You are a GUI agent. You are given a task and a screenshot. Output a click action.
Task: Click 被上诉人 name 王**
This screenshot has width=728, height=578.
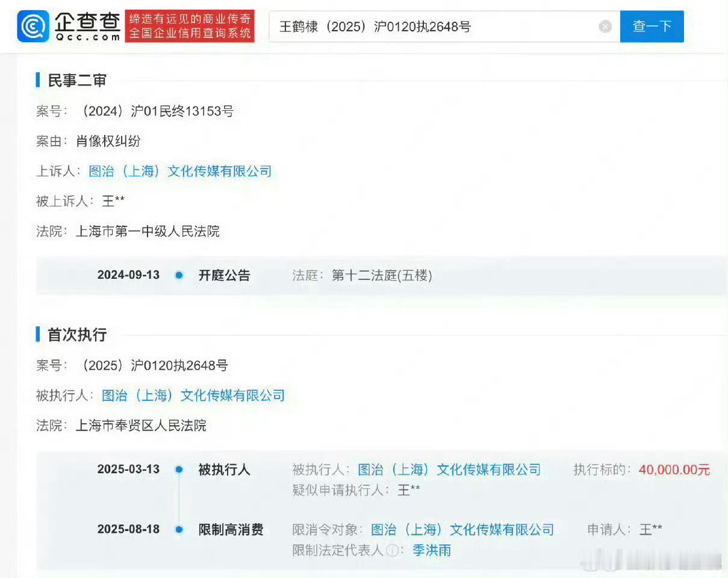[x=113, y=201]
